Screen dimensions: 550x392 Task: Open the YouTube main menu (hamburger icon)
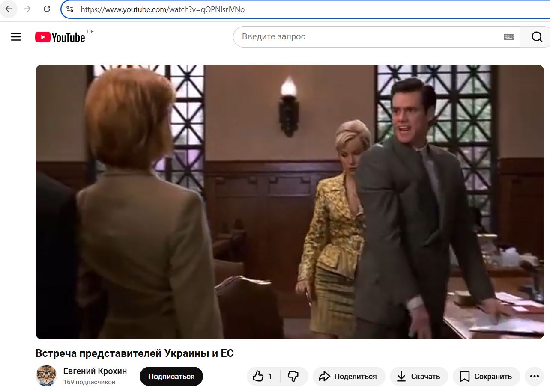[x=16, y=37]
